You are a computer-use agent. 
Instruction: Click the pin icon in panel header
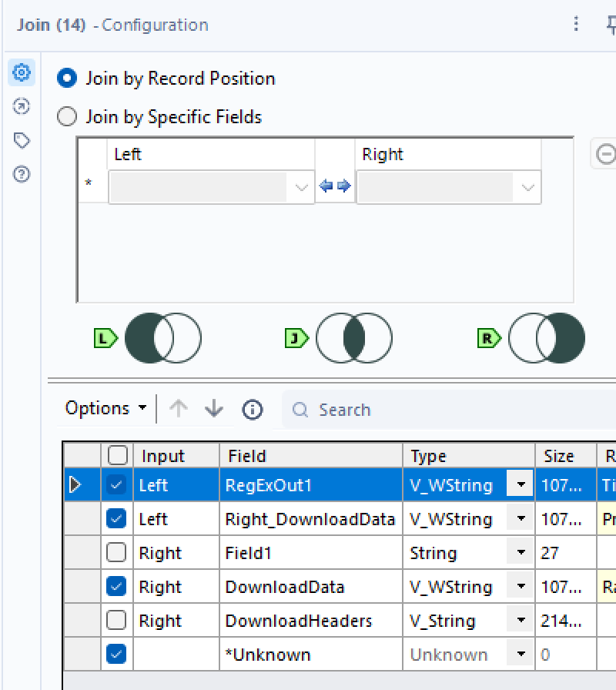point(611,25)
